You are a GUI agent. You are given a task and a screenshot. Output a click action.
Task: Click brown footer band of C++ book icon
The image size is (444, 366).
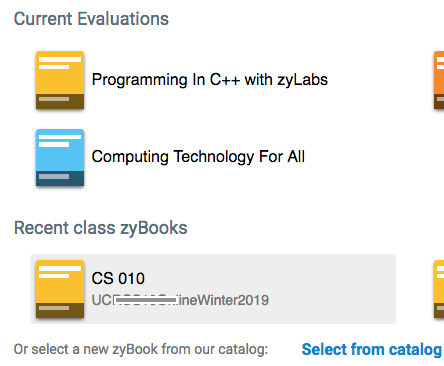(x=60, y=101)
